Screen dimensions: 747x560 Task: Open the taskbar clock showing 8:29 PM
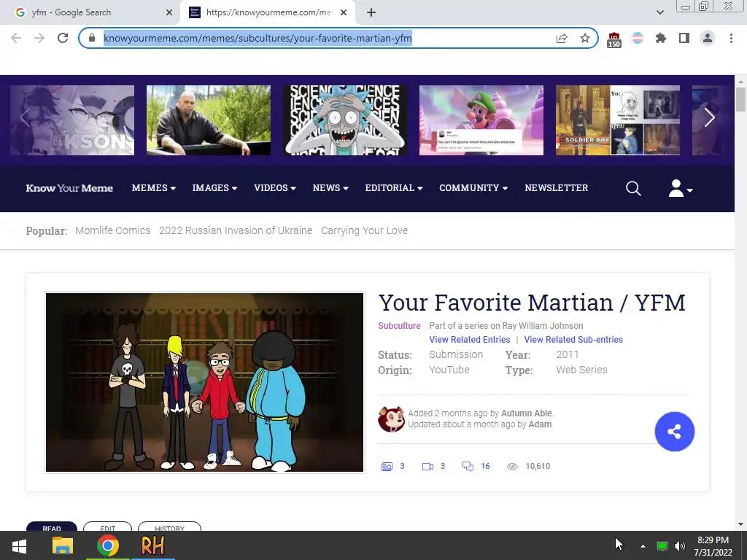pyautogui.click(x=713, y=546)
